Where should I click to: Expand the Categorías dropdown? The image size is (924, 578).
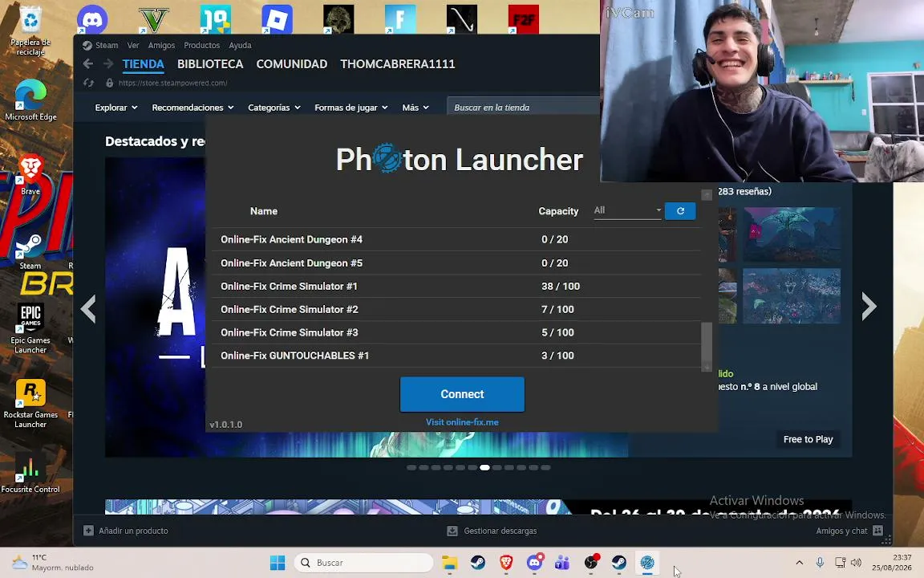tap(274, 108)
